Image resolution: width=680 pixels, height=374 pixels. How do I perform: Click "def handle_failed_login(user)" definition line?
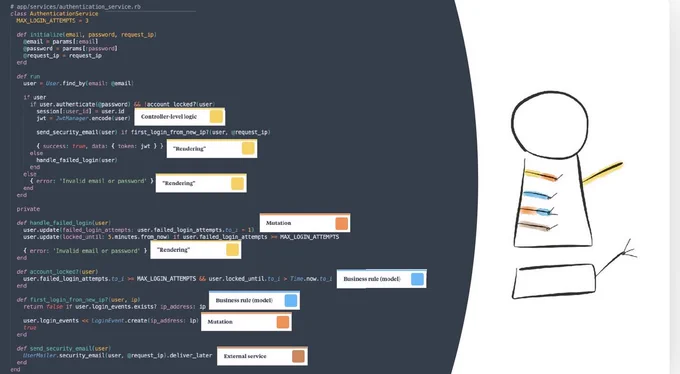[63, 223]
